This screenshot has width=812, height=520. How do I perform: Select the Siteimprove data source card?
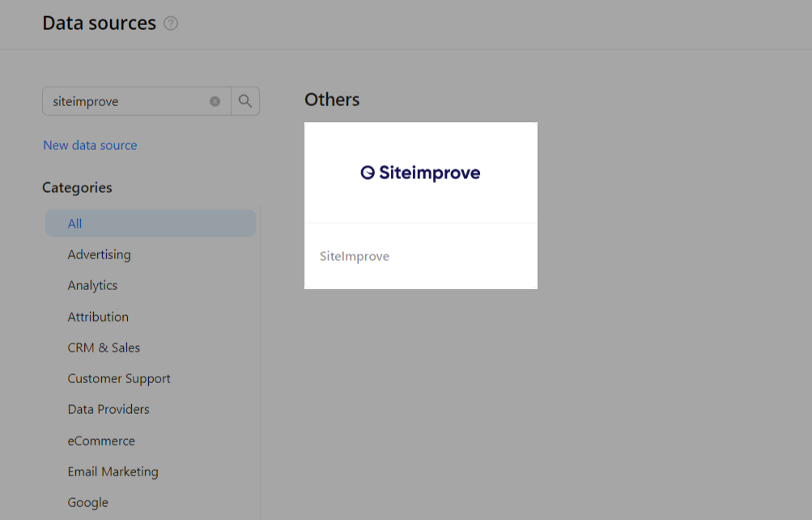pos(420,205)
